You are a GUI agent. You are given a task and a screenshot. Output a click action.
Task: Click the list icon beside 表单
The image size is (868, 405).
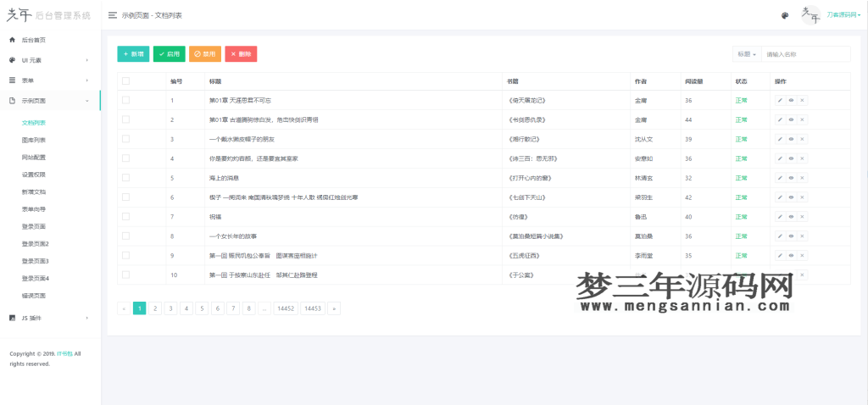[12, 80]
